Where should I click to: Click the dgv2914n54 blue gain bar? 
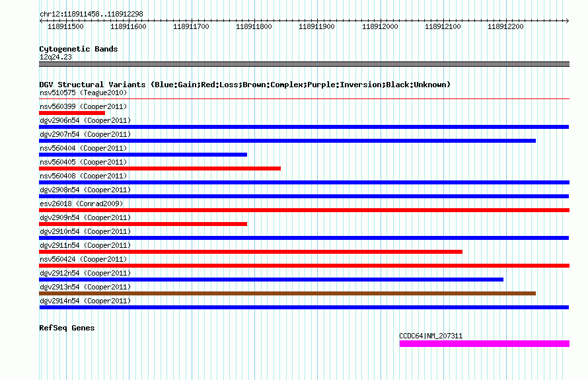(x=304, y=307)
